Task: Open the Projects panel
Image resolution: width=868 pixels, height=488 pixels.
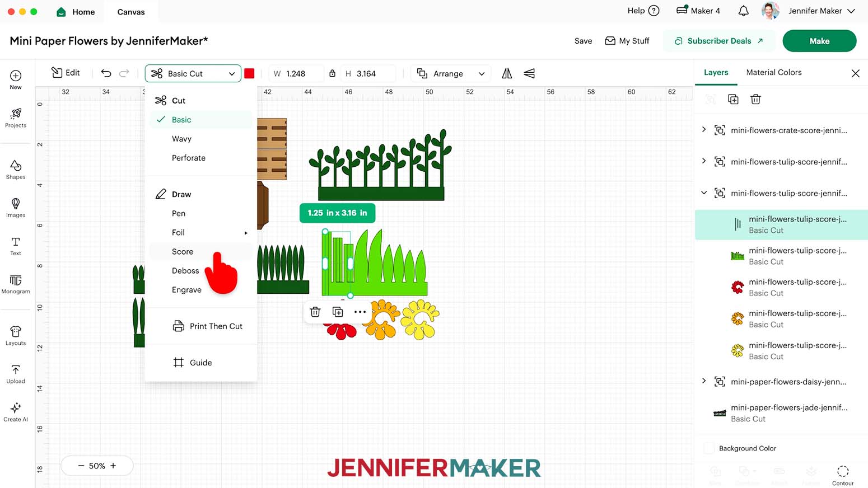Action: click(x=16, y=118)
